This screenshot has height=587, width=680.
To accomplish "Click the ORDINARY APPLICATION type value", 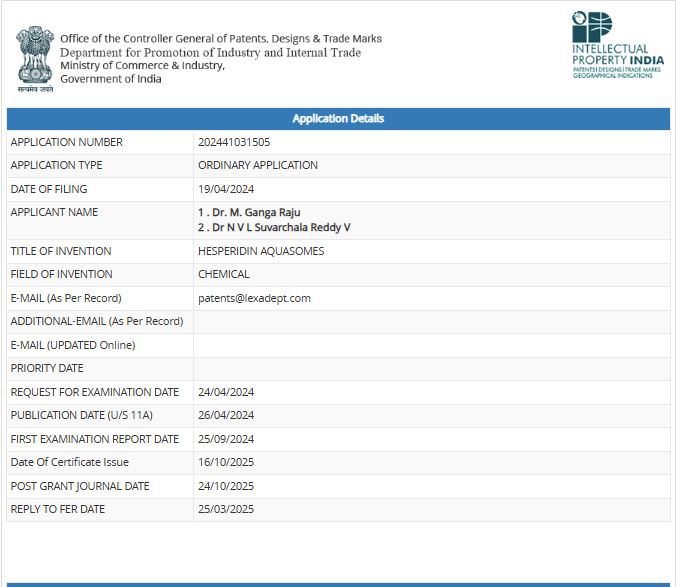I will pyautogui.click(x=258, y=165).
